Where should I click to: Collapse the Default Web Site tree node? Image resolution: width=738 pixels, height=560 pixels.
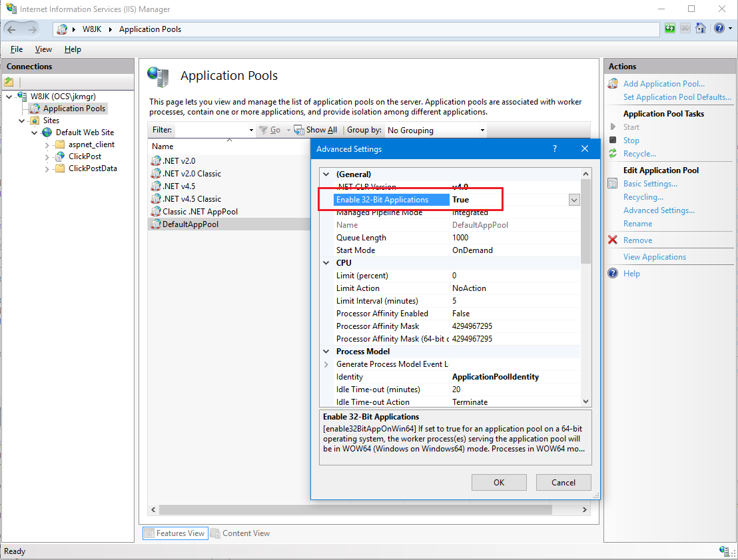pyautogui.click(x=35, y=133)
